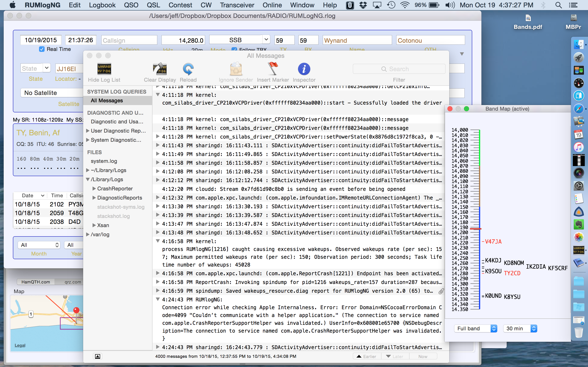Click the Earlier button

point(367,356)
